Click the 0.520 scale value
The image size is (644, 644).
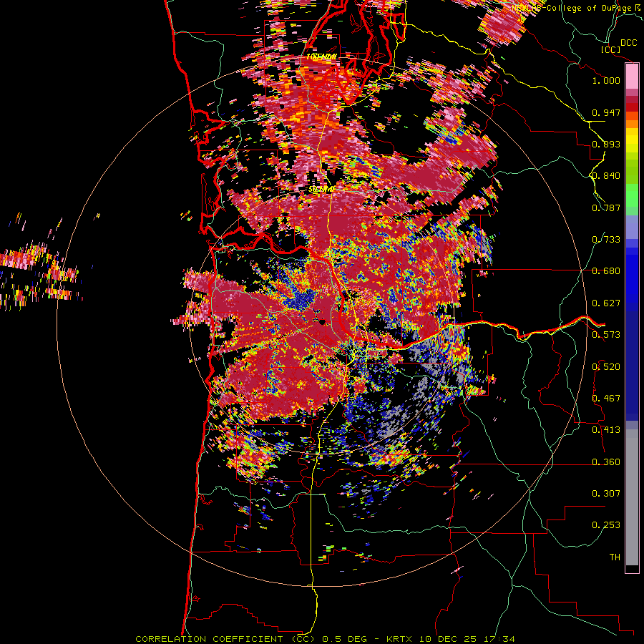click(x=606, y=367)
